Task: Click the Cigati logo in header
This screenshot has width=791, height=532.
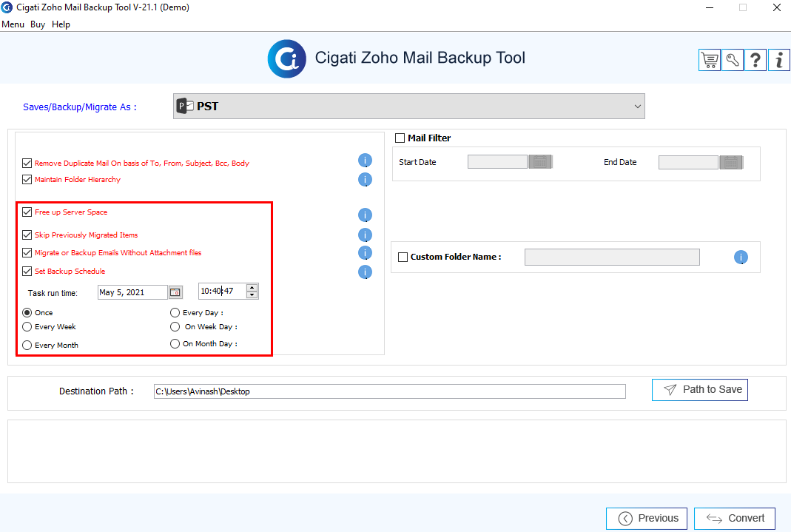Action: tap(286, 59)
